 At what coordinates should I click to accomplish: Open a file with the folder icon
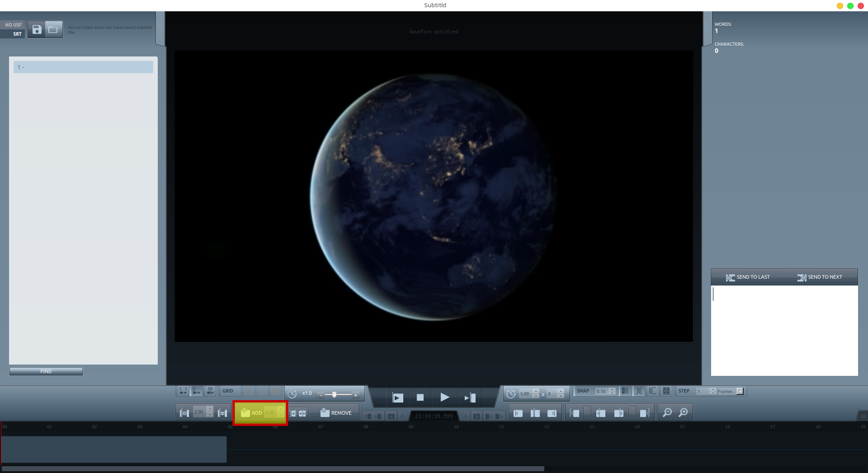53,30
